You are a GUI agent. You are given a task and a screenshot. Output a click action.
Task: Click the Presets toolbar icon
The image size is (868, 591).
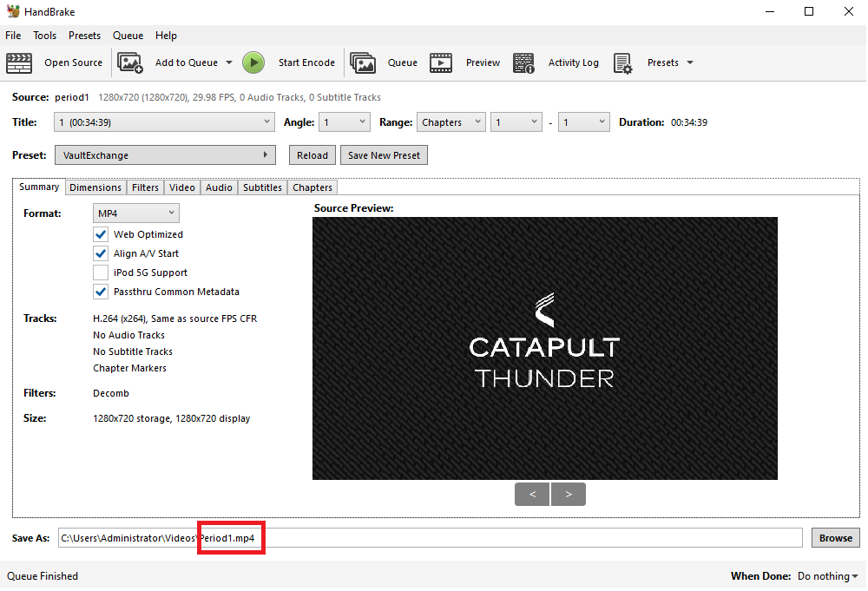pyautogui.click(x=622, y=62)
